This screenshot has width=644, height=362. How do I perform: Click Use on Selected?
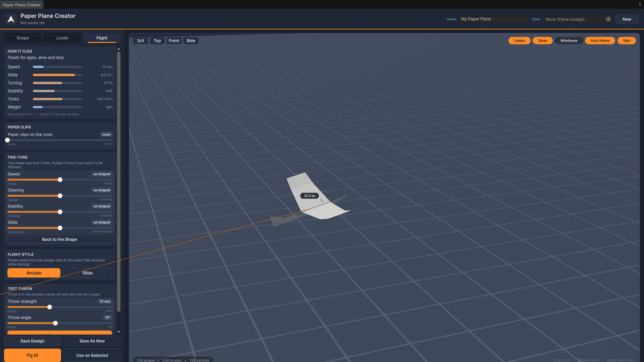coord(92,356)
